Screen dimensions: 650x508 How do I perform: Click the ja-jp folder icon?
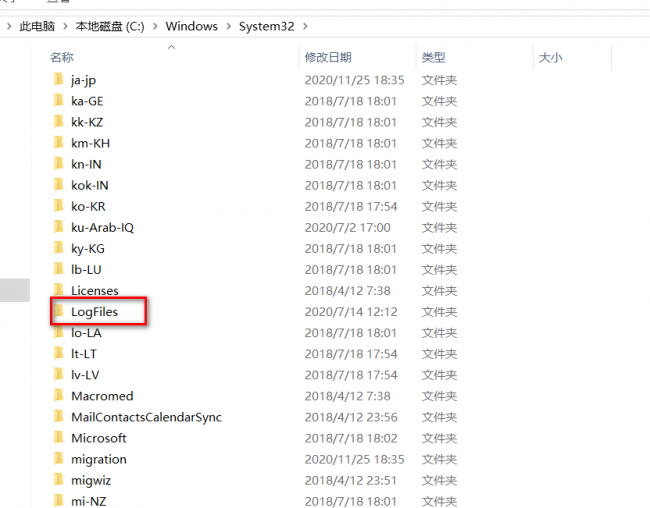click(59, 79)
